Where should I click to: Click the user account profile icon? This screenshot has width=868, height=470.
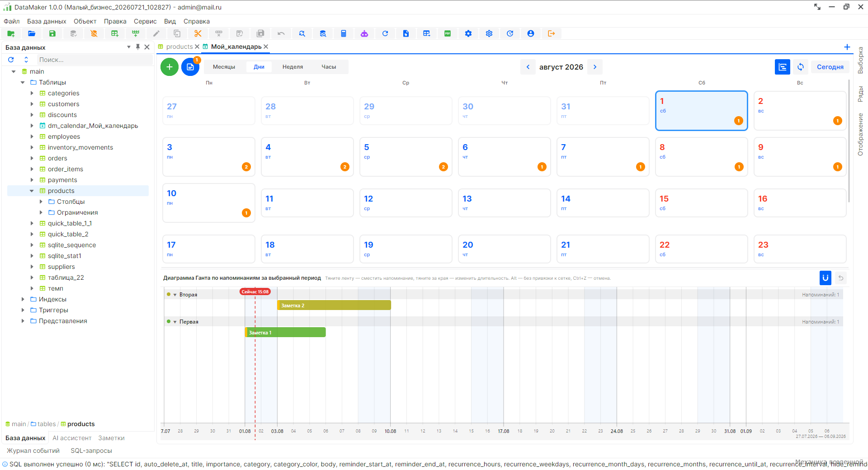[531, 33]
